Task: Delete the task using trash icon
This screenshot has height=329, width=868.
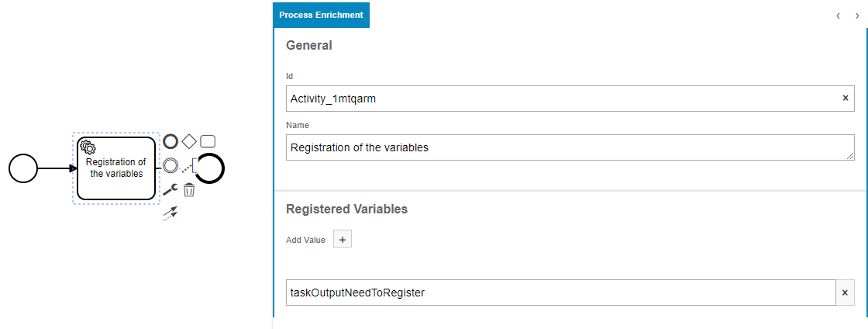Action: point(189,190)
